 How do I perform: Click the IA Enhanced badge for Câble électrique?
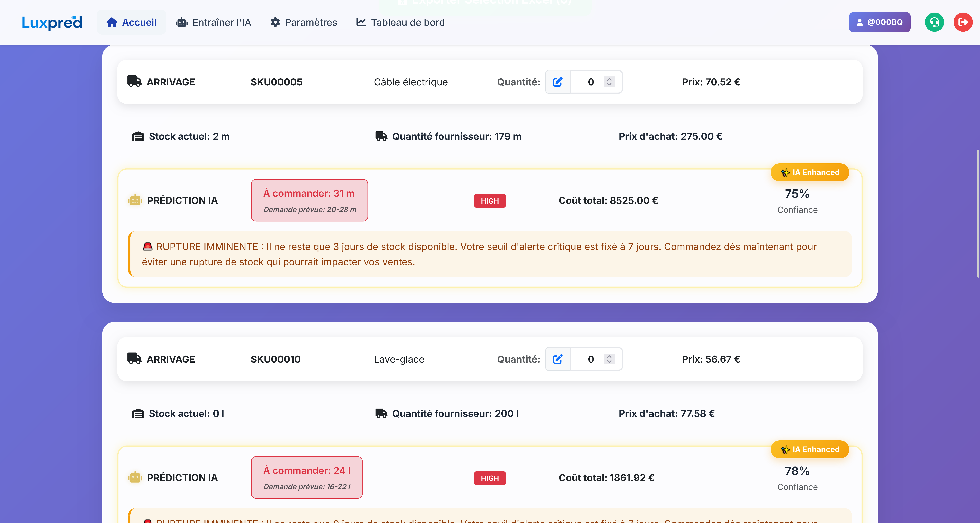click(810, 172)
